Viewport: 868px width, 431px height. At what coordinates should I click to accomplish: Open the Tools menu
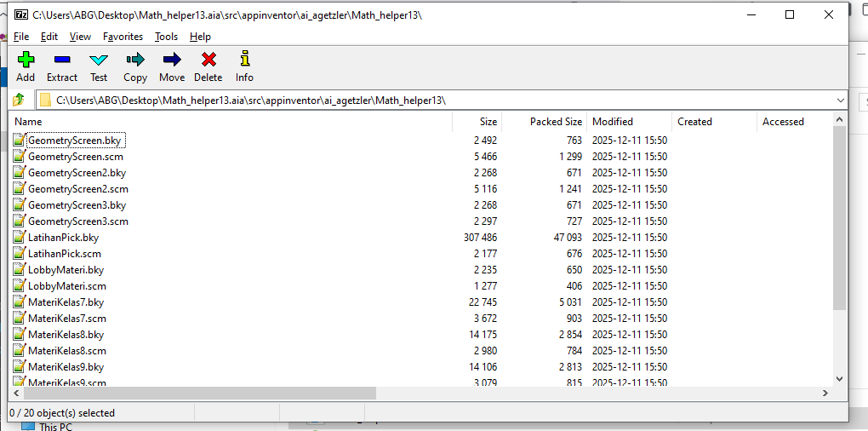tap(166, 37)
